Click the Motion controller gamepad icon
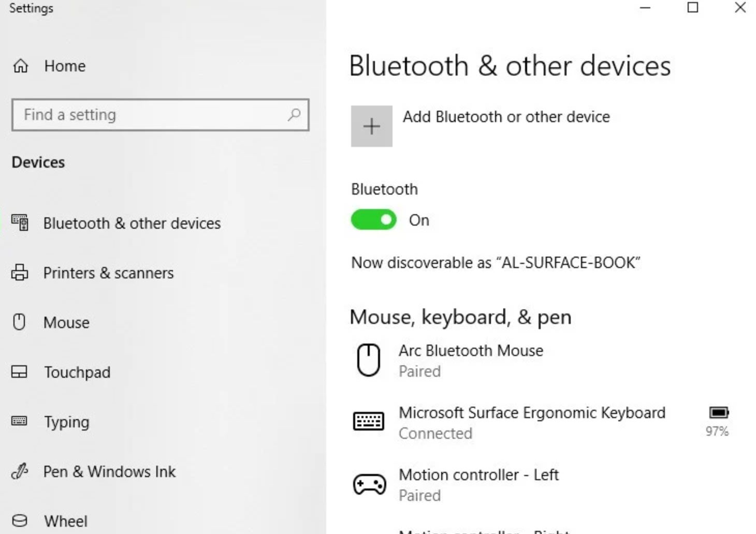This screenshot has width=756, height=534. click(369, 484)
